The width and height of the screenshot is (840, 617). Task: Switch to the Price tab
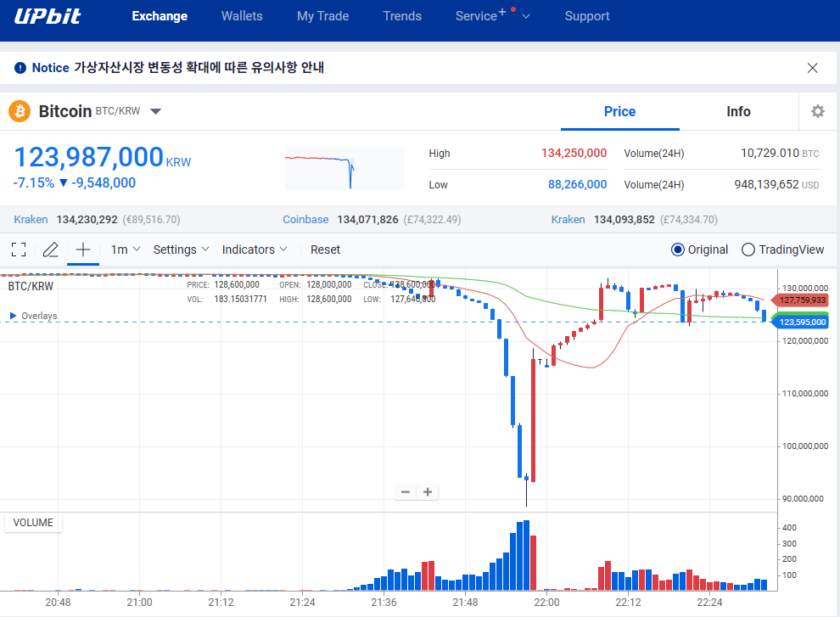[620, 111]
